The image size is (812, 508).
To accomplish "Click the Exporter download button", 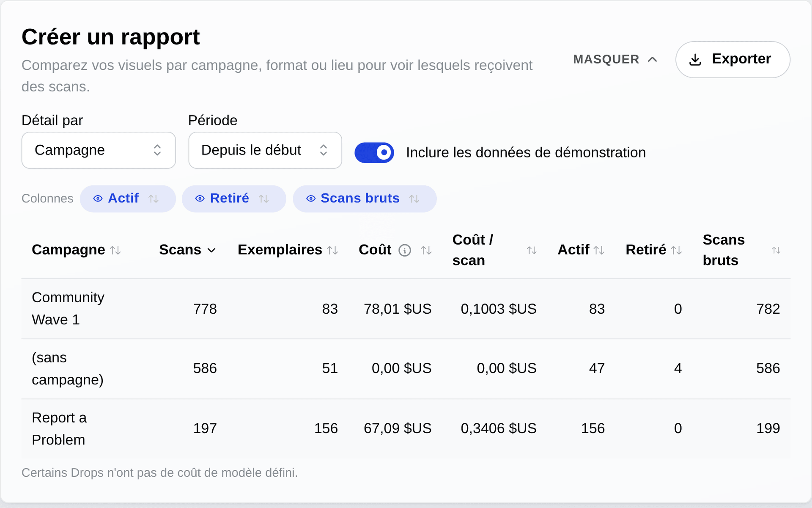I will tap(732, 60).
